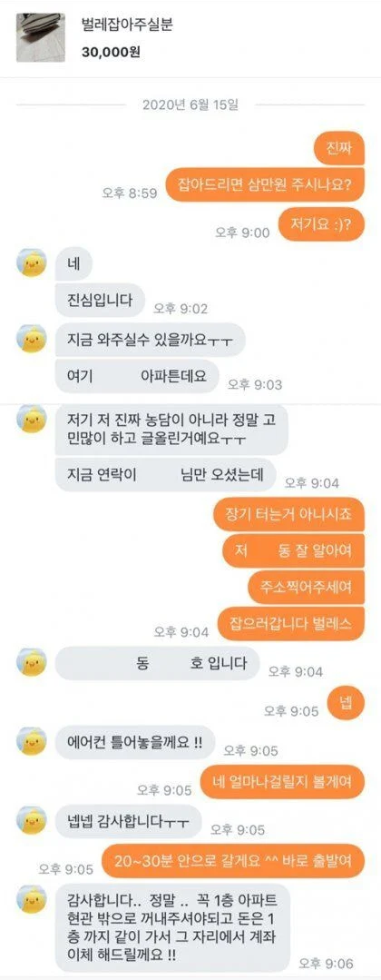This screenshot has height=980, width=381.
Task: Tap chick avatar beside 넵넵 감사합니다 message
Action: 31,821
